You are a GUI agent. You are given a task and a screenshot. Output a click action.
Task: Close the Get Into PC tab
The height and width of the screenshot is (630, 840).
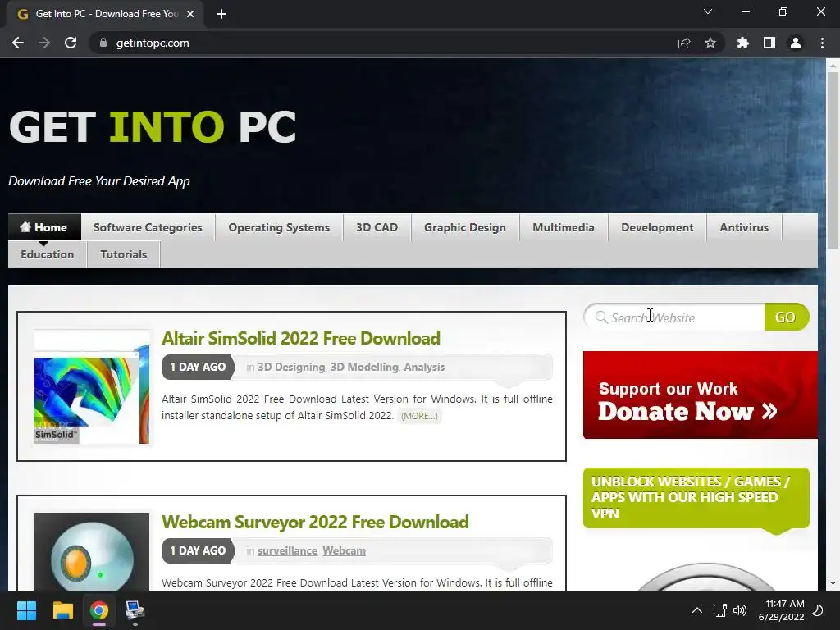(190, 14)
